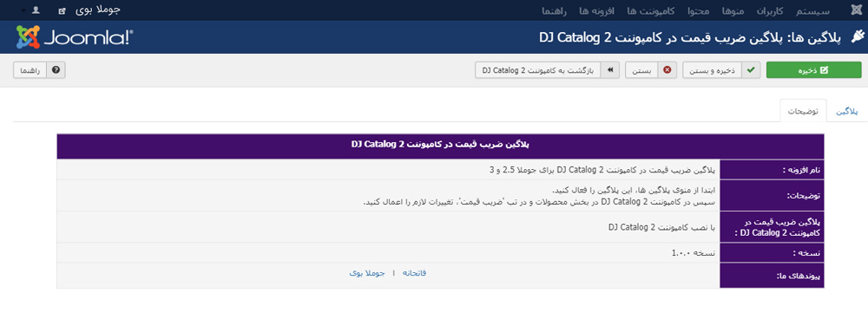This screenshot has width=868, height=319.
Task: Select the توضیحات tab
Action: (x=803, y=111)
